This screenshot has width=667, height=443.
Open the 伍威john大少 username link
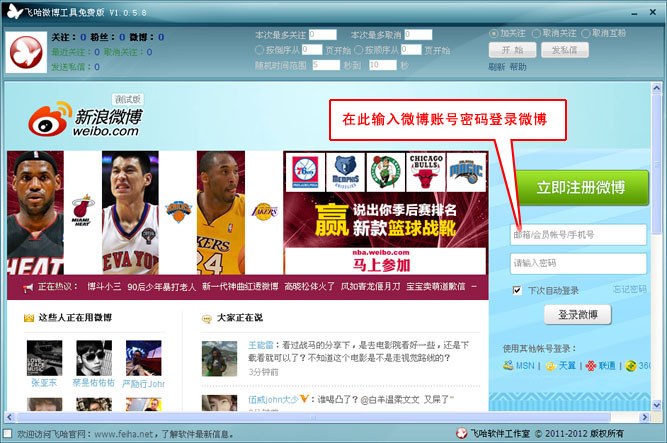[274, 400]
